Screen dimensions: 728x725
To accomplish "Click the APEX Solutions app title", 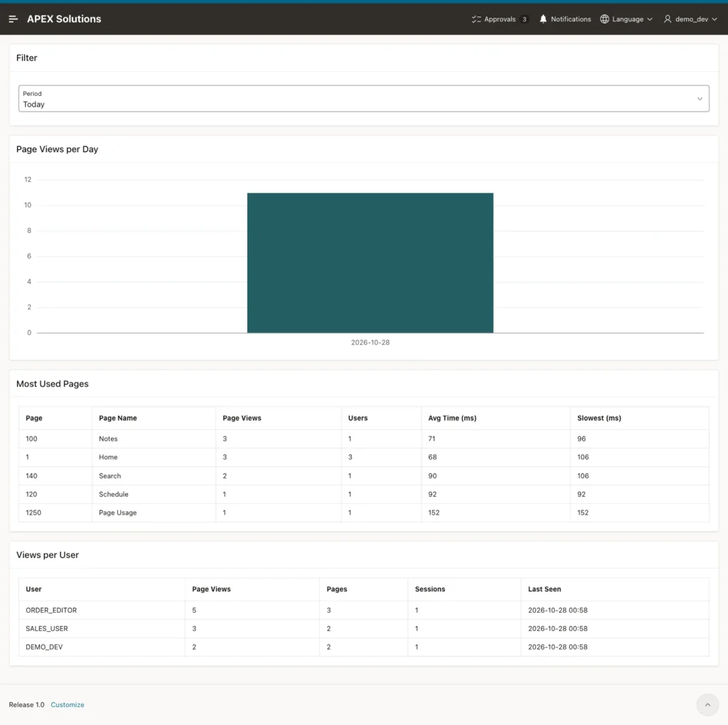I will pos(64,19).
